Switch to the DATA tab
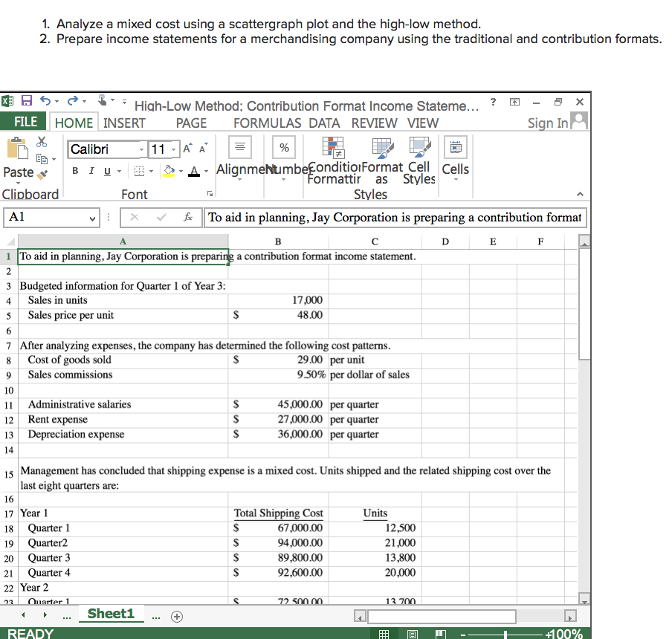 324,123
